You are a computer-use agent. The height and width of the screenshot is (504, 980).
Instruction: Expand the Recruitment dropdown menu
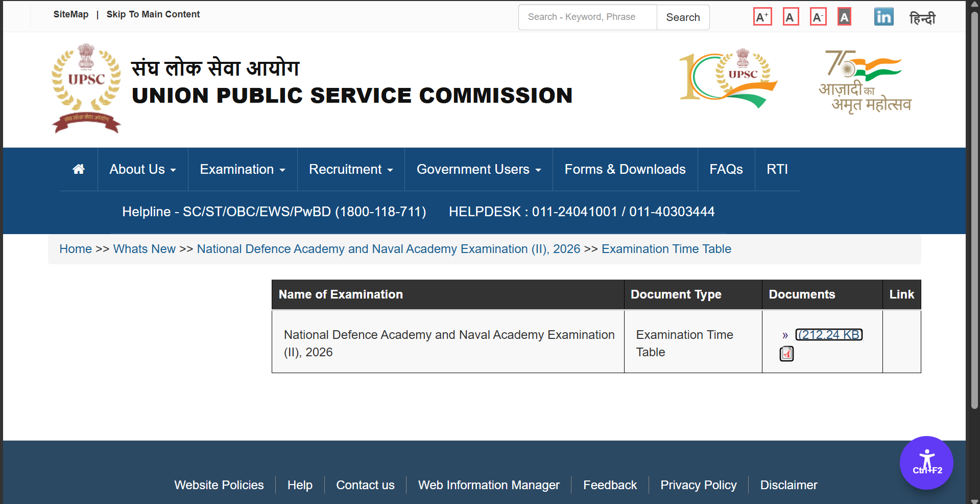351,169
